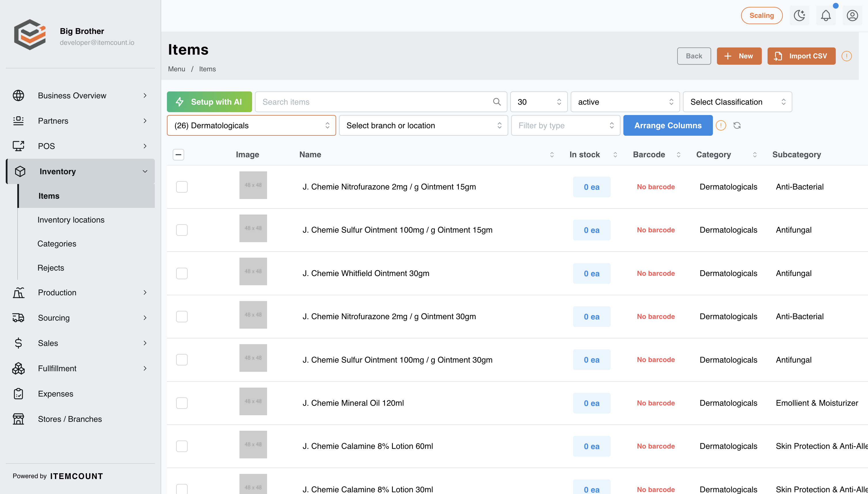Image resolution: width=868 pixels, height=494 pixels.
Task: Open user profile icon
Action: click(x=852, y=16)
